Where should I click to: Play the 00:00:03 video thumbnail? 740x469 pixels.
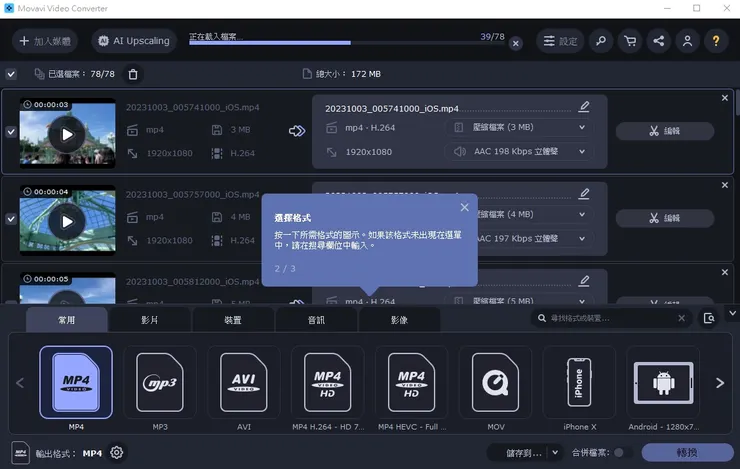pyautogui.click(x=67, y=134)
